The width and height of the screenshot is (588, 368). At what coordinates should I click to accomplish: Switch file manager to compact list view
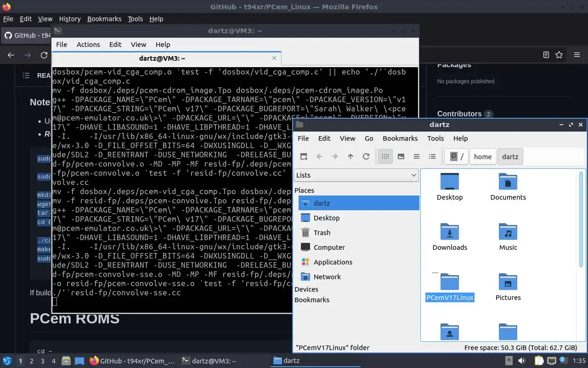[417, 156]
